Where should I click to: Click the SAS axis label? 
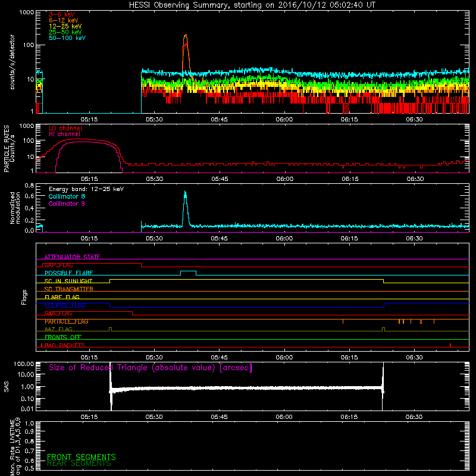[7, 387]
